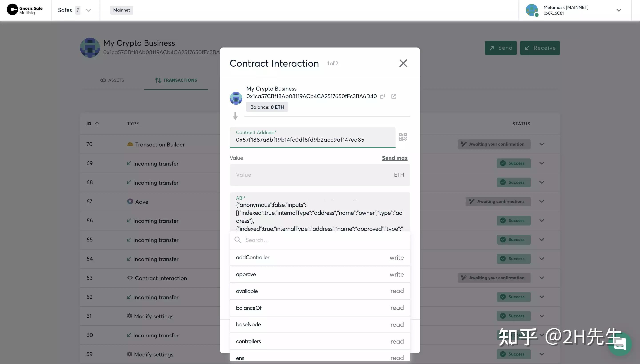Click the Gnosis Safe Multisig logo

(x=25, y=10)
